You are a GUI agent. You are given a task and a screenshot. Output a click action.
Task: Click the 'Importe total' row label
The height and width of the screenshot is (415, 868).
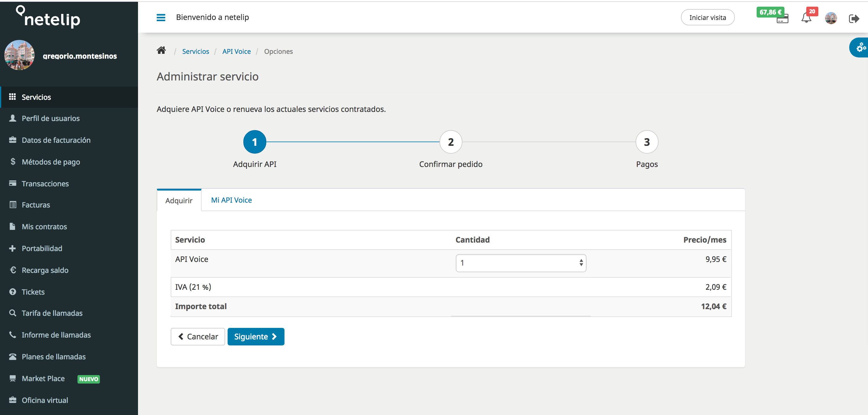201,306
